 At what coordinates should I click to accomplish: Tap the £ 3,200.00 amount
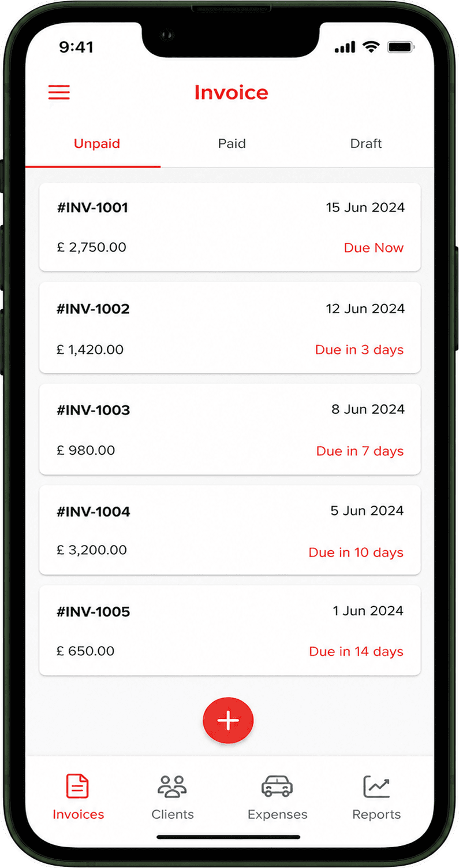point(92,550)
